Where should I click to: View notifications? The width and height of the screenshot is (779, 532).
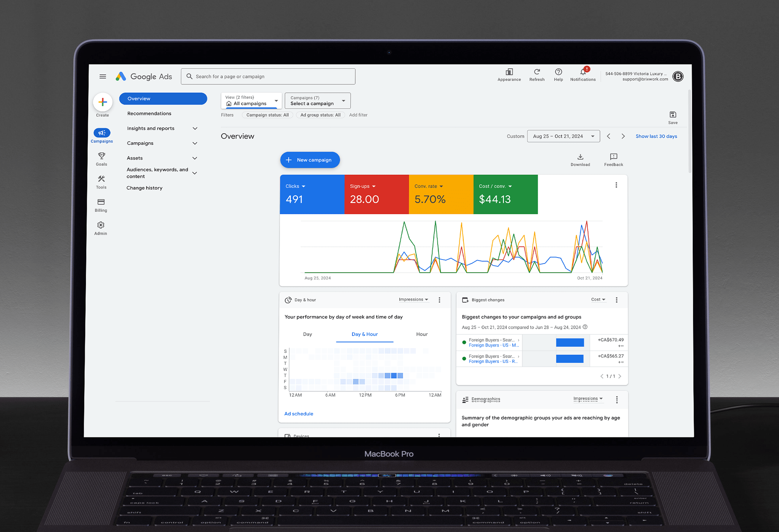tap(583, 73)
